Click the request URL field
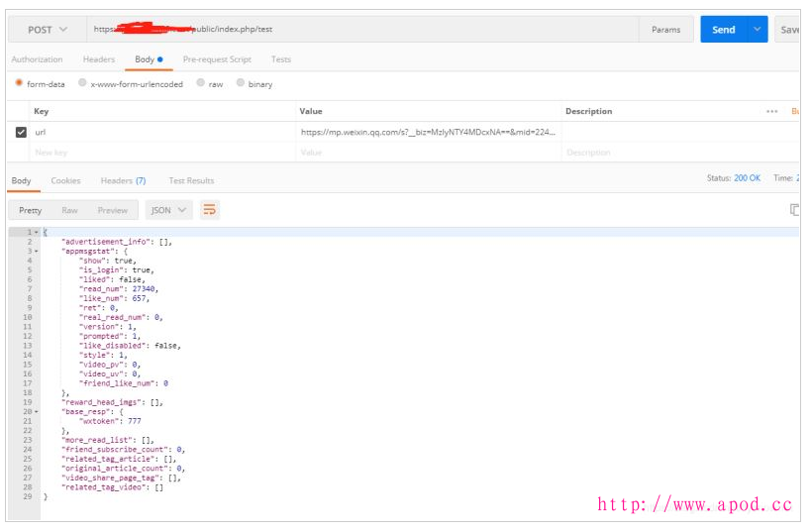This screenshot has height=531, width=812. (x=362, y=30)
